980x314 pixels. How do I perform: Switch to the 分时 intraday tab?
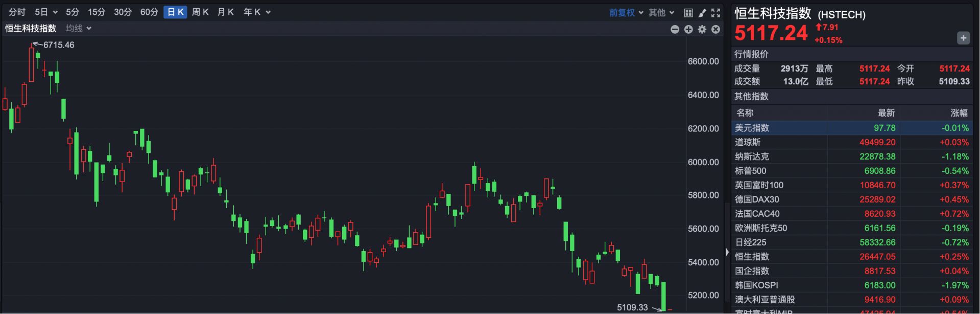click(17, 12)
